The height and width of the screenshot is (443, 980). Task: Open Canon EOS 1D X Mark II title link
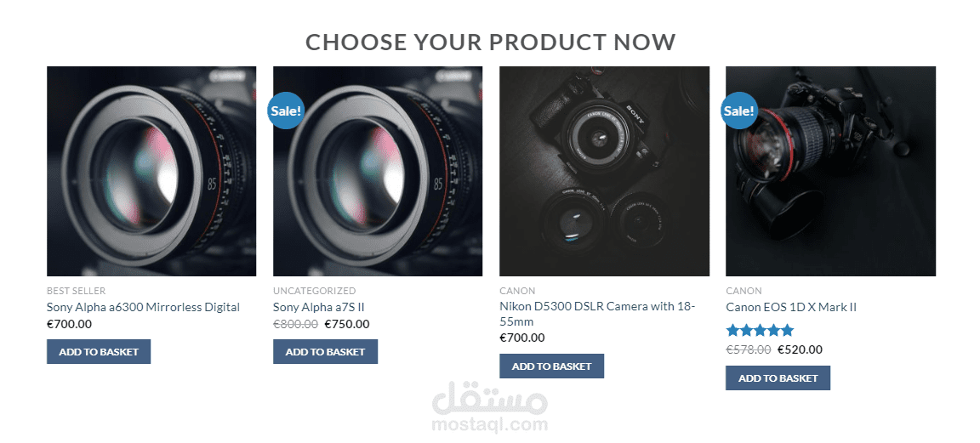click(790, 308)
